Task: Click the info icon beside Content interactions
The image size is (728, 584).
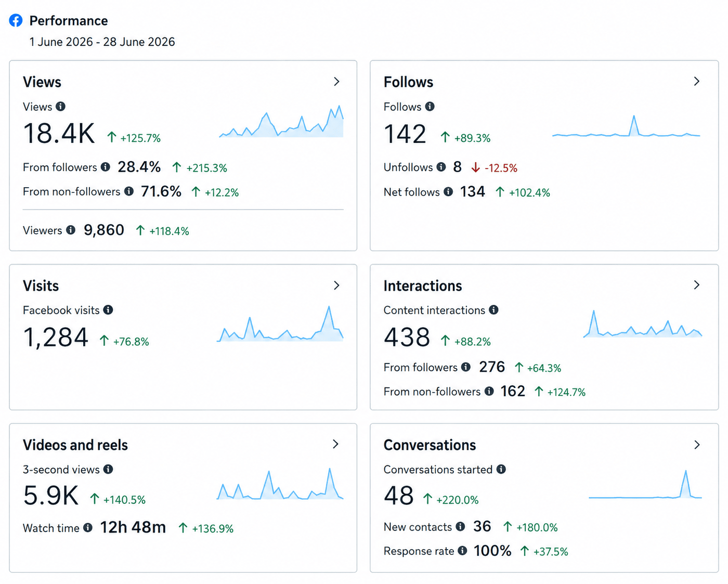Action: pyautogui.click(x=493, y=310)
